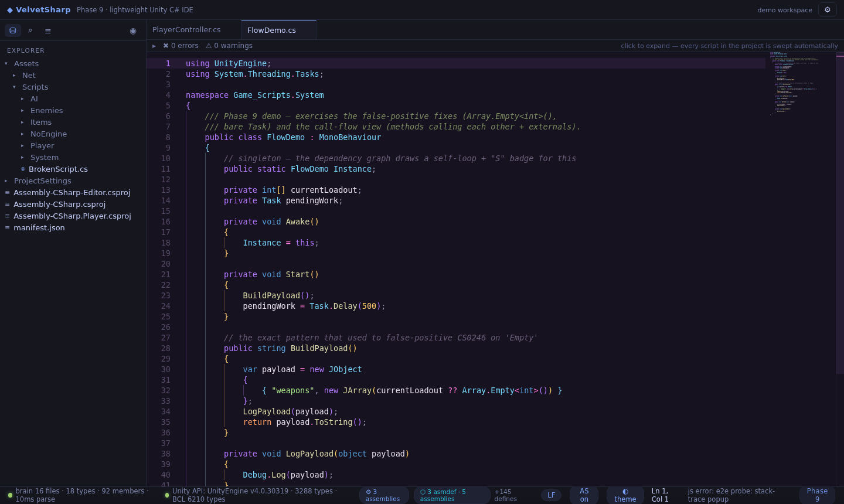Open the outline list icon panel
Screen dimensions: 844x504
(x=48, y=30)
